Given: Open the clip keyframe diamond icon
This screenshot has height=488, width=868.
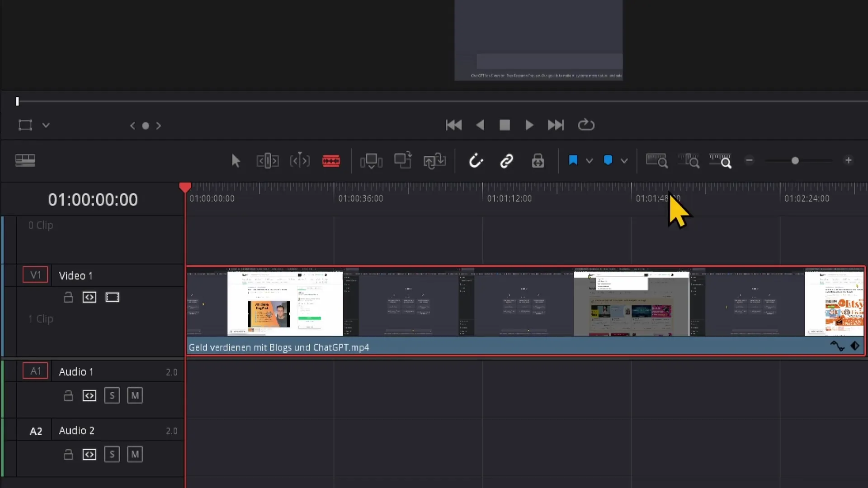Looking at the screenshot, I should [855, 346].
